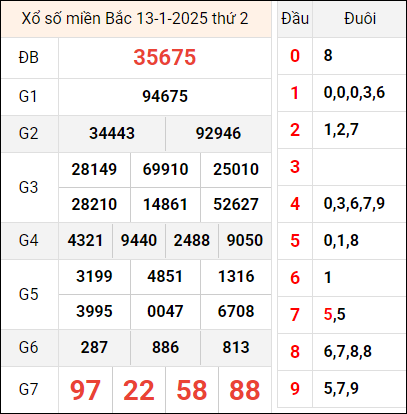Select the G6 number 886
This screenshot has width=407, height=414.
165,347
